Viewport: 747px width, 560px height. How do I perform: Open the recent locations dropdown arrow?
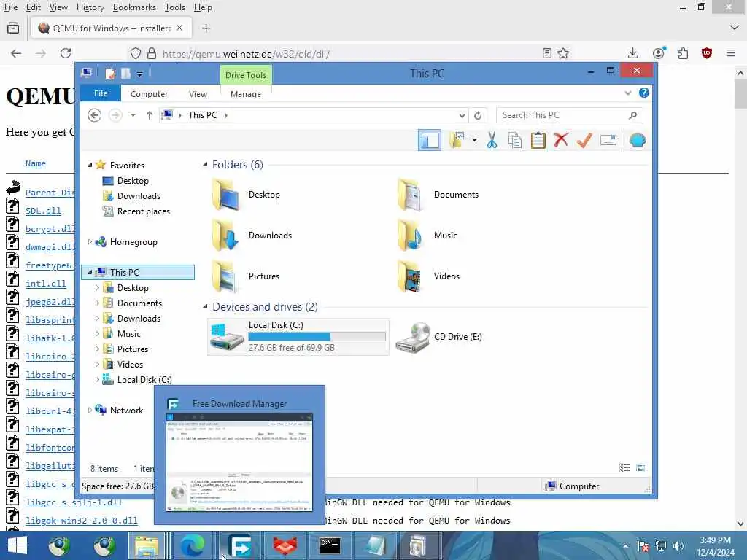point(133,115)
